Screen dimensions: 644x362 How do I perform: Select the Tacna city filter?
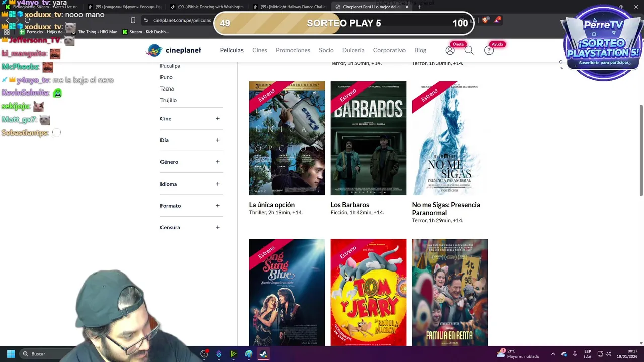pyautogui.click(x=167, y=88)
